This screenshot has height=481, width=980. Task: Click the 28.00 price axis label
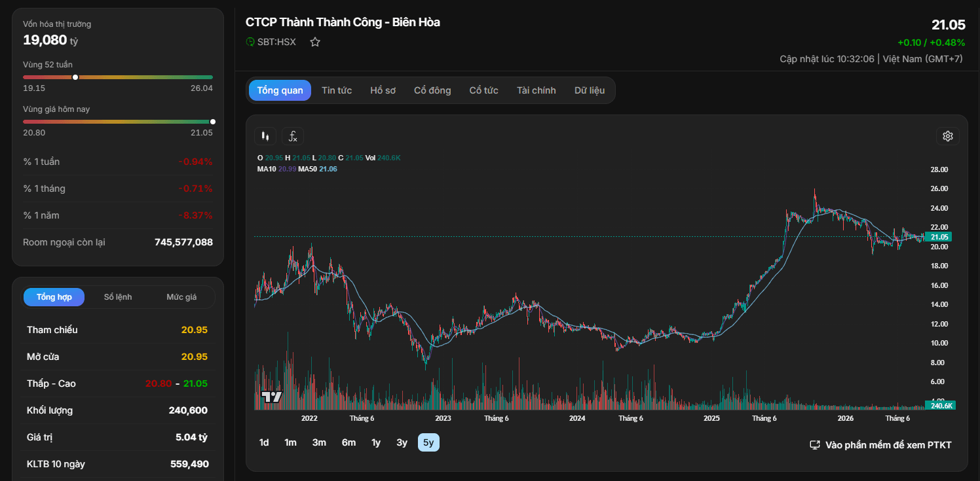point(939,169)
